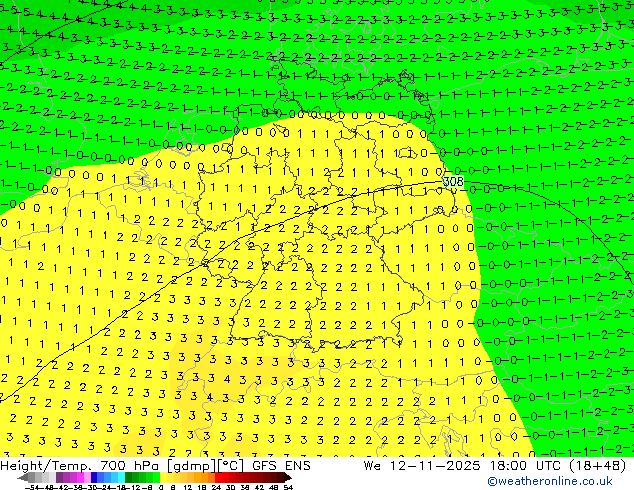Image resolution: width=634 pixels, height=490 pixels.
Task: Click the 'GFS ENS' model label
Action: (281, 465)
